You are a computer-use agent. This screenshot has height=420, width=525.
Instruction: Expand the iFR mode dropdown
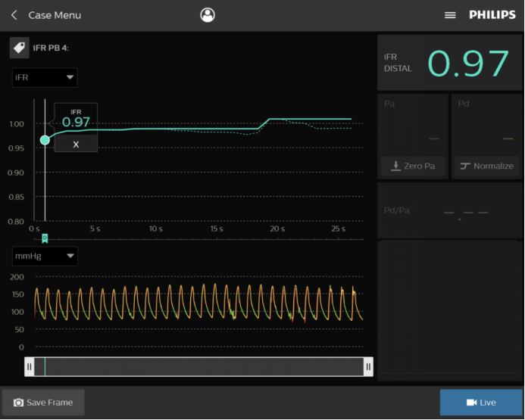[x=45, y=78]
